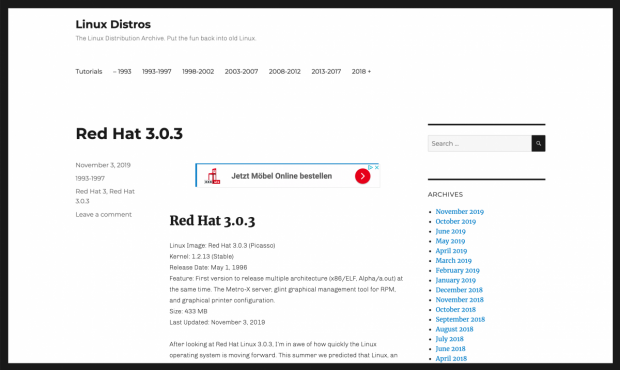Open August 2018 archive
Screen dimensions: 620x370
454,329
